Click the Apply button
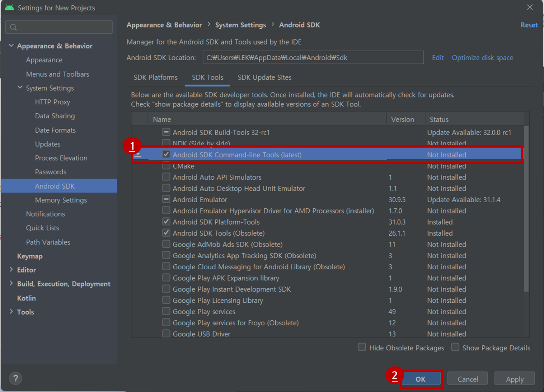Screen dimensions: 544x392 pos(515,379)
